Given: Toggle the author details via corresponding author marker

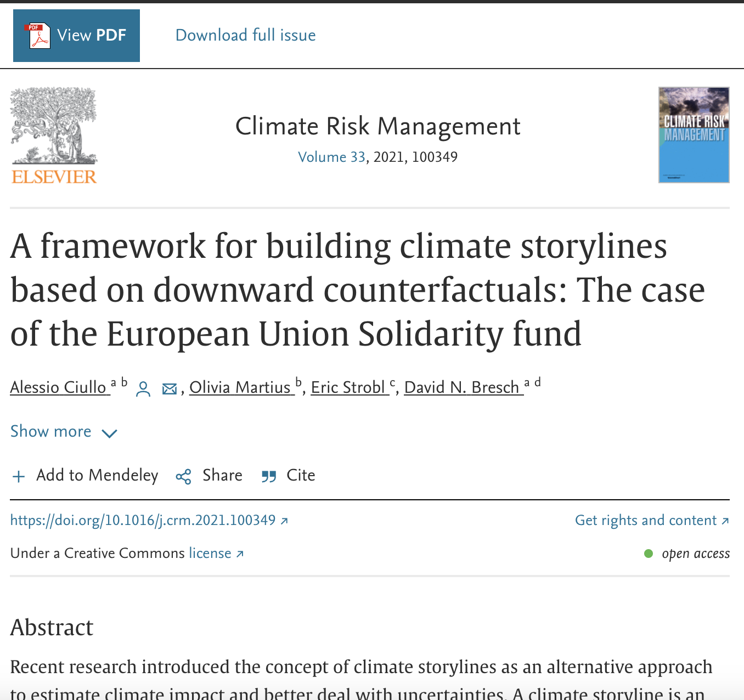Looking at the screenshot, I should tap(143, 388).
